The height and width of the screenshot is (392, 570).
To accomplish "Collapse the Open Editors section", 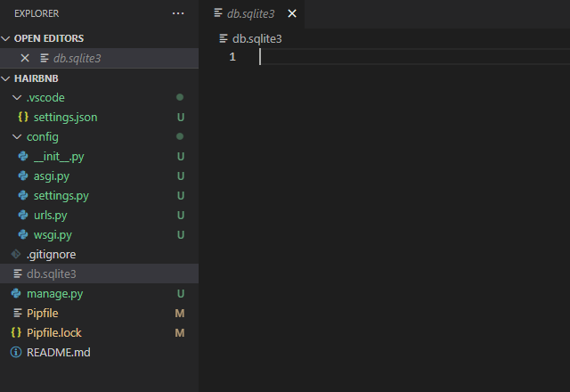I will click(7, 38).
